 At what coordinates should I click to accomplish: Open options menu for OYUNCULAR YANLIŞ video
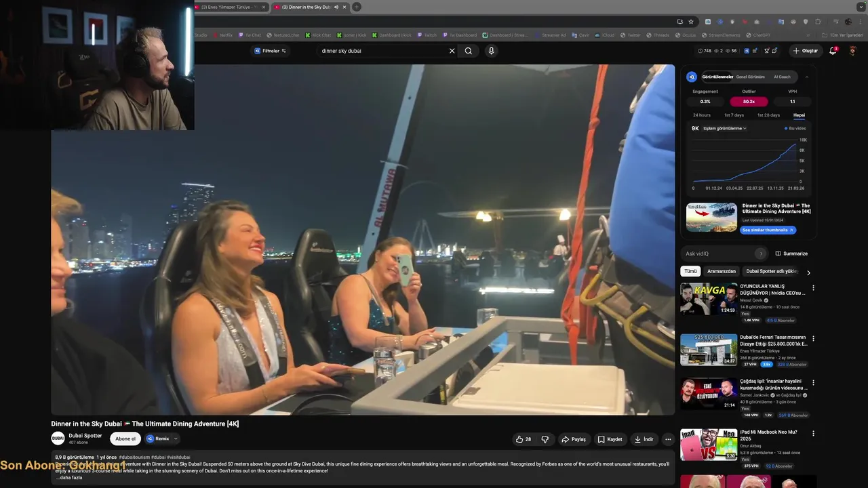coord(813,287)
